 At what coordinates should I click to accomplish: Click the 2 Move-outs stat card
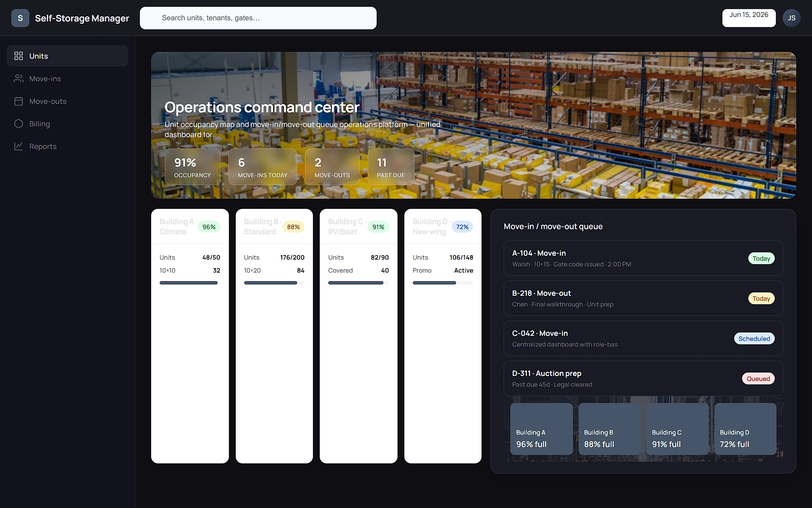332,167
